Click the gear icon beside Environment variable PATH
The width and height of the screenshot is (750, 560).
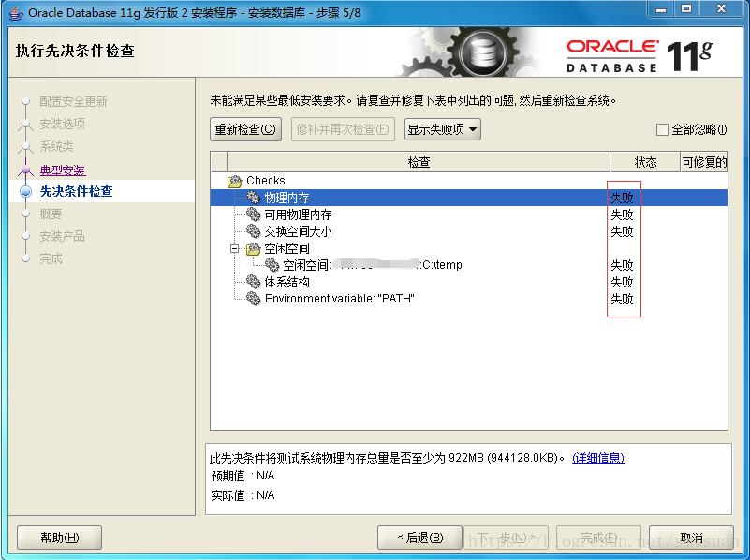[x=253, y=299]
